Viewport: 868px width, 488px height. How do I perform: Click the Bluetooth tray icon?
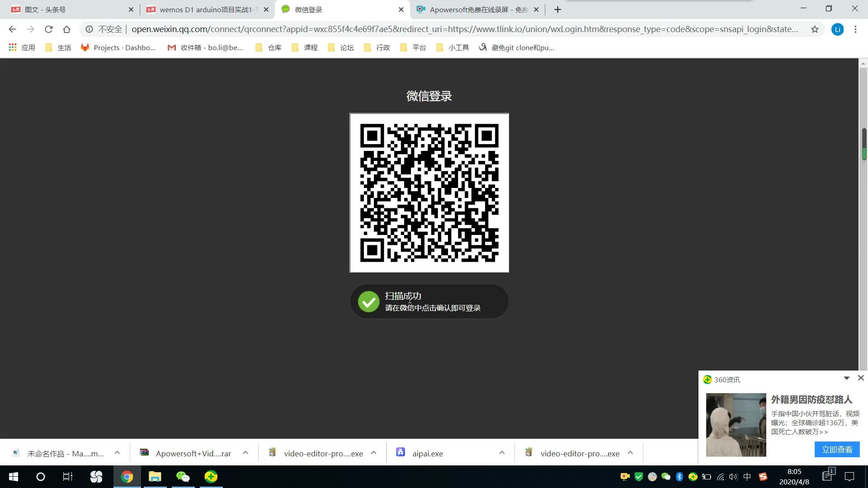pos(679,477)
